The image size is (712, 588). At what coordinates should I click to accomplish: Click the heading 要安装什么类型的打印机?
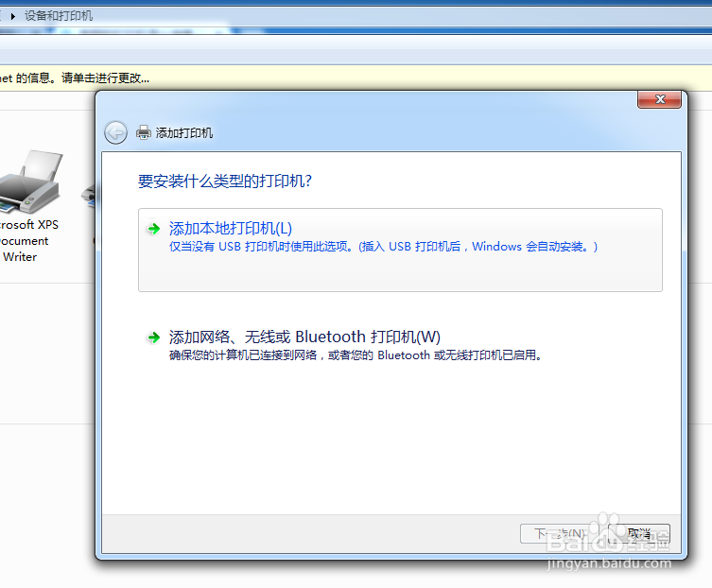click(x=225, y=182)
